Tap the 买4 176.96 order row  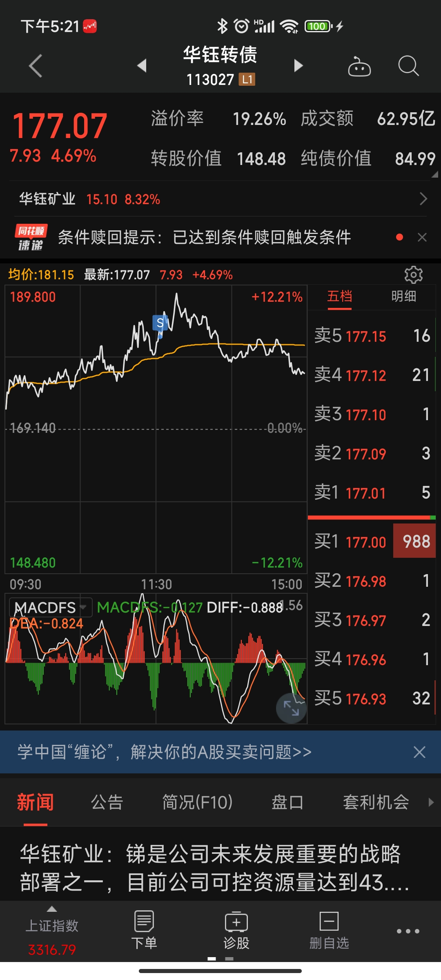[x=372, y=659]
